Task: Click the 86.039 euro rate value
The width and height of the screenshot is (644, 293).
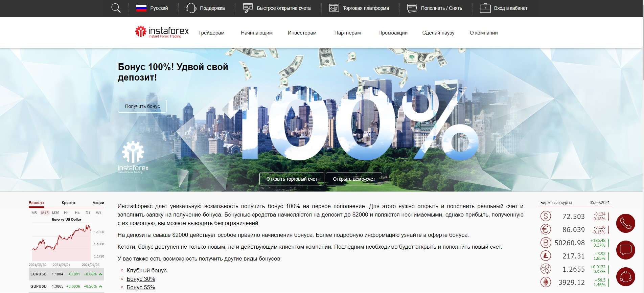Action: pos(574,230)
